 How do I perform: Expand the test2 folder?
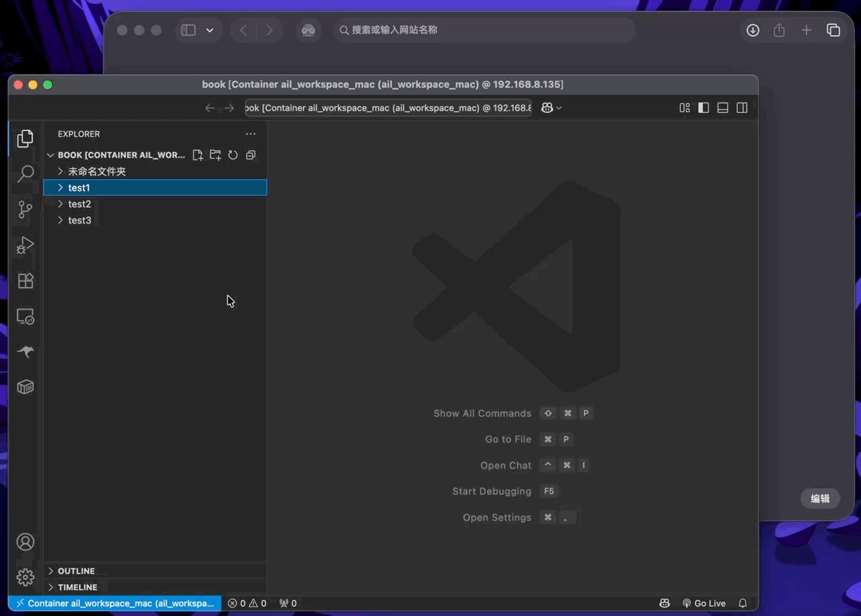tap(155, 204)
